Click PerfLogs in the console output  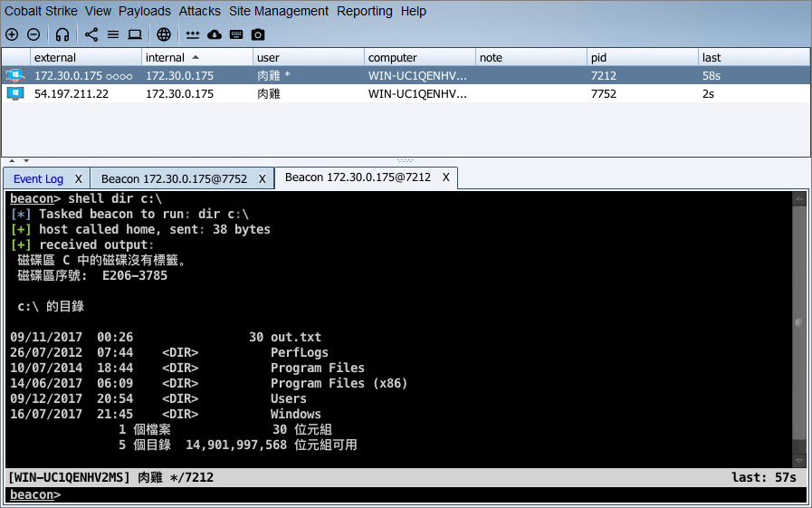tap(300, 352)
